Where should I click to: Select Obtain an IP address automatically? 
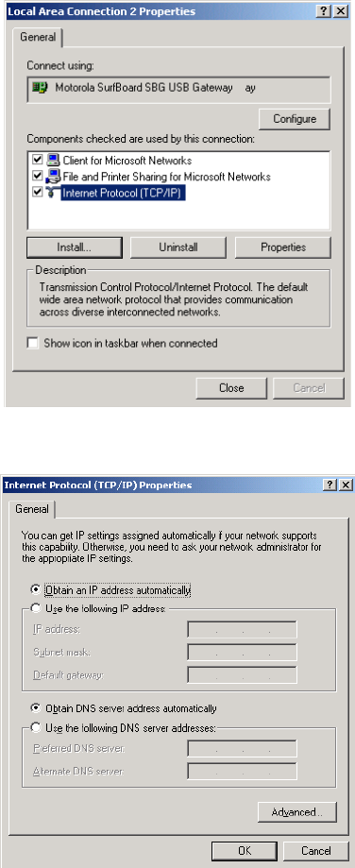36,590
